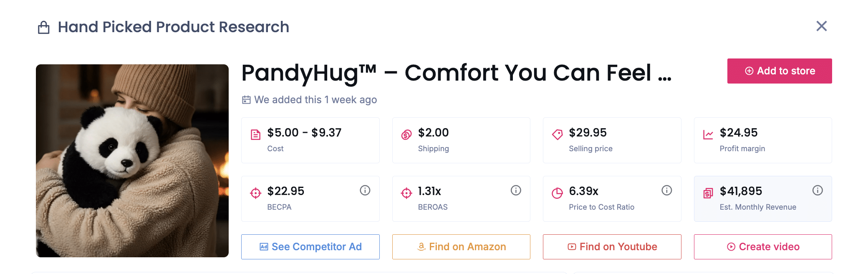
Task: Click the shopping bag icon beside title
Action: point(44,28)
